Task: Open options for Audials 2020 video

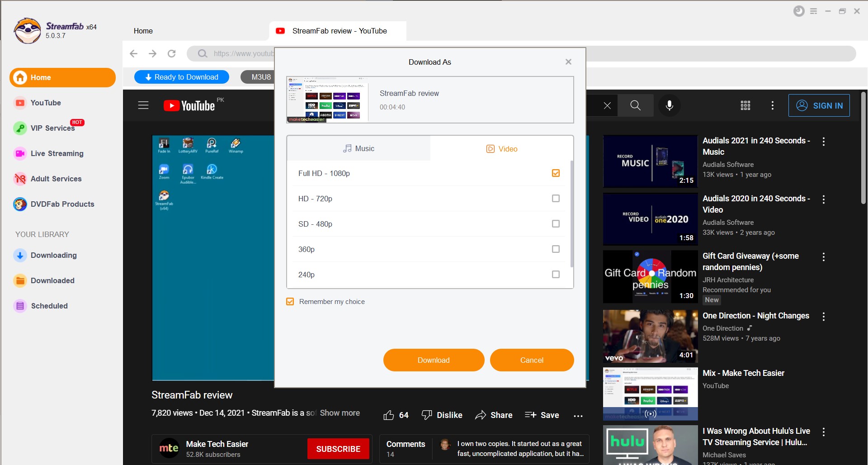Action: point(824,199)
